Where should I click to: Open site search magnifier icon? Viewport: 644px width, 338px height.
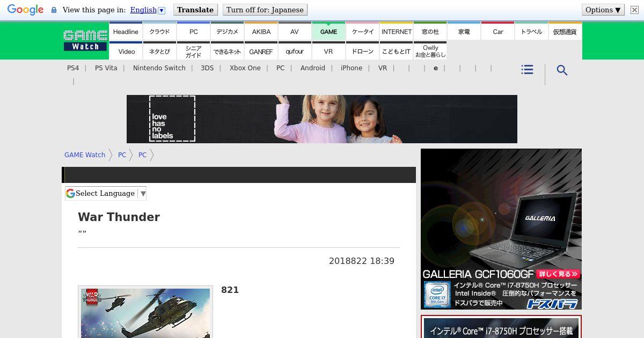pos(562,70)
